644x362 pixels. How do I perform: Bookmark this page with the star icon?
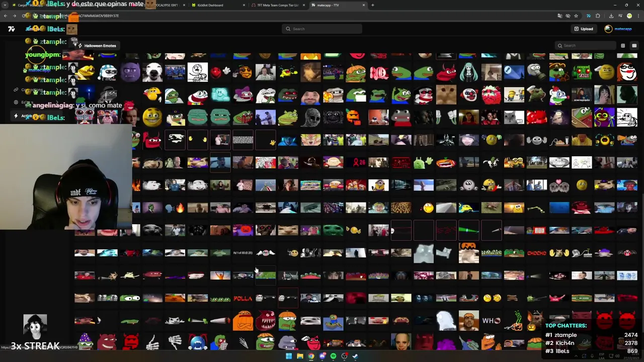tap(576, 16)
